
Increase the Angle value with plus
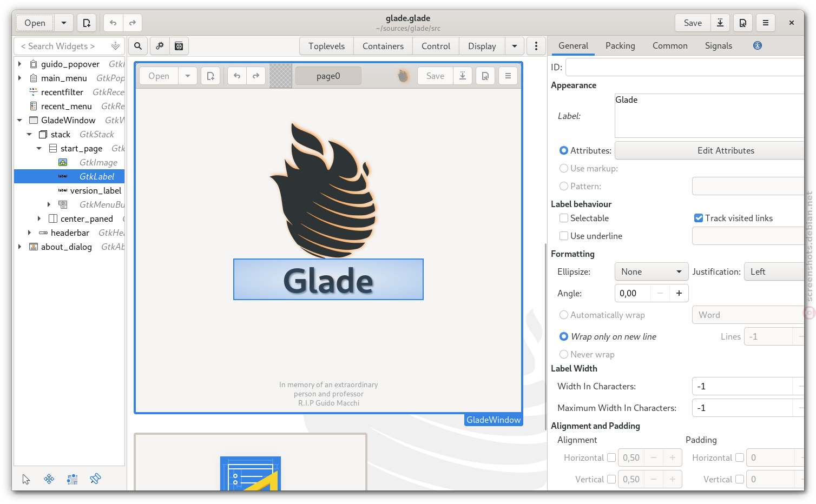click(679, 293)
